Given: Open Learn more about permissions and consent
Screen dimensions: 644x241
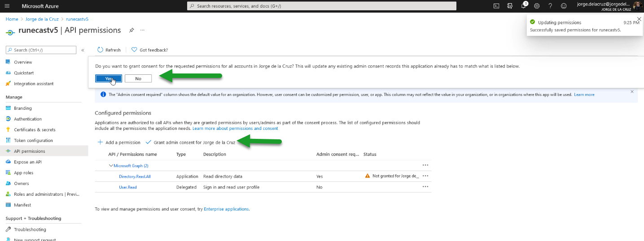Looking at the screenshot, I should (235, 129).
